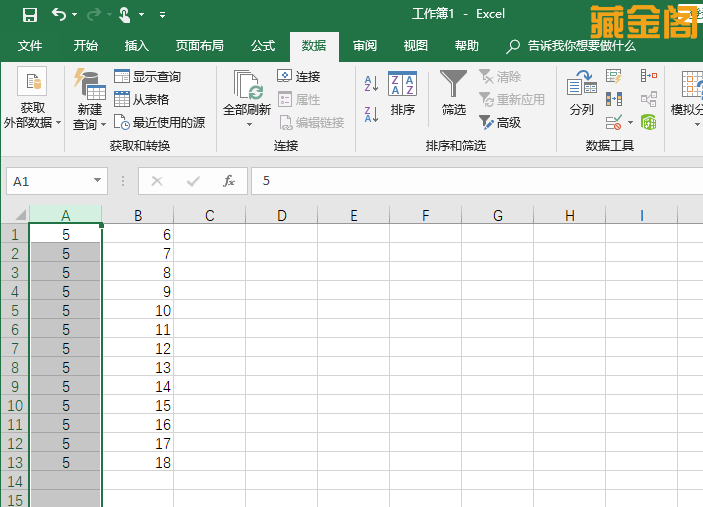The height and width of the screenshot is (507, 703).
Task: Select cell B5 containing 10
Action: 138,310
